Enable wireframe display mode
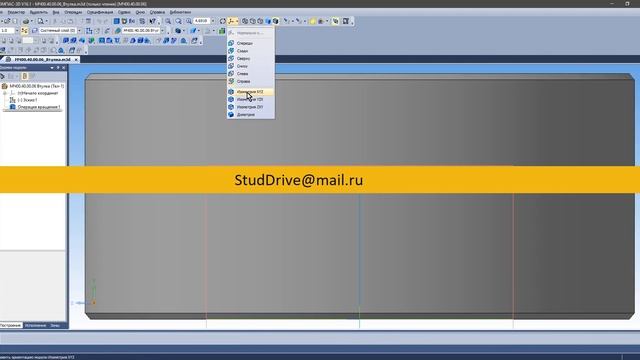Viewport: 640px width, 360px height. (245, 21)
